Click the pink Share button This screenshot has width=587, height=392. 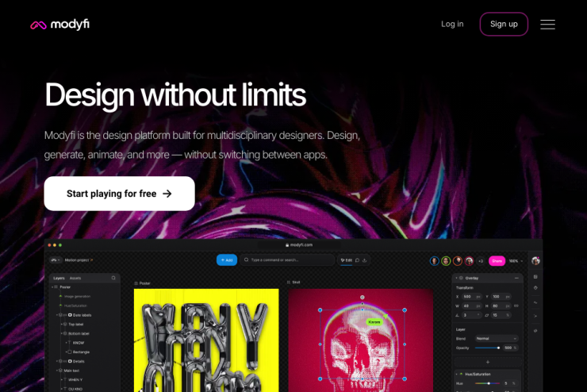coord(497,261)
